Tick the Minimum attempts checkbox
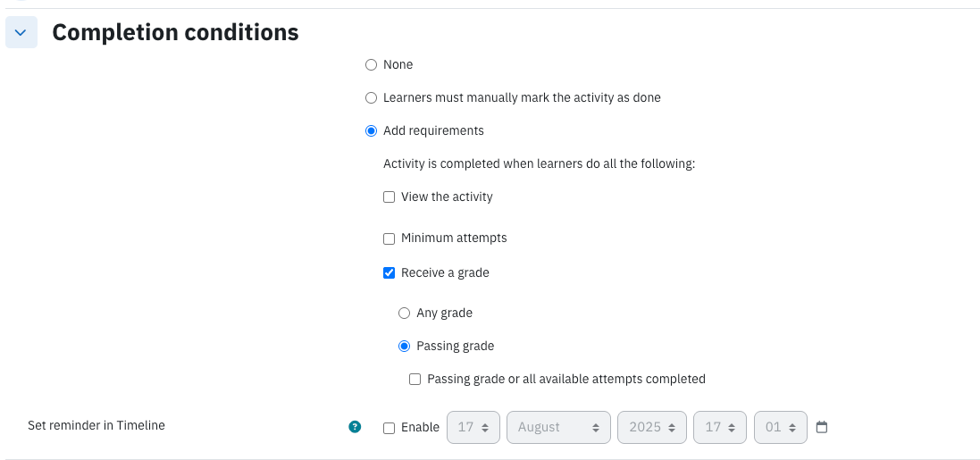This screenshot has height=460, width=980. pyautogui.click(x=389, y=238)
